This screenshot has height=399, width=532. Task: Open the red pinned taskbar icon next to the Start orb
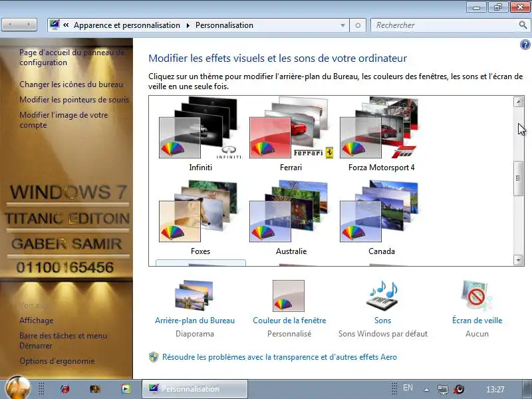65,389
